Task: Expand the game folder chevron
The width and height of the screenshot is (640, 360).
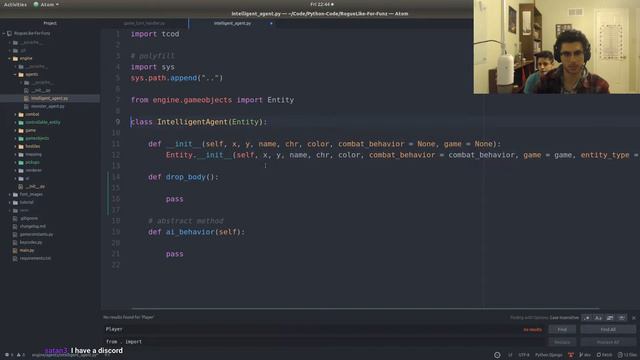Action: click(x=16, y=130)
